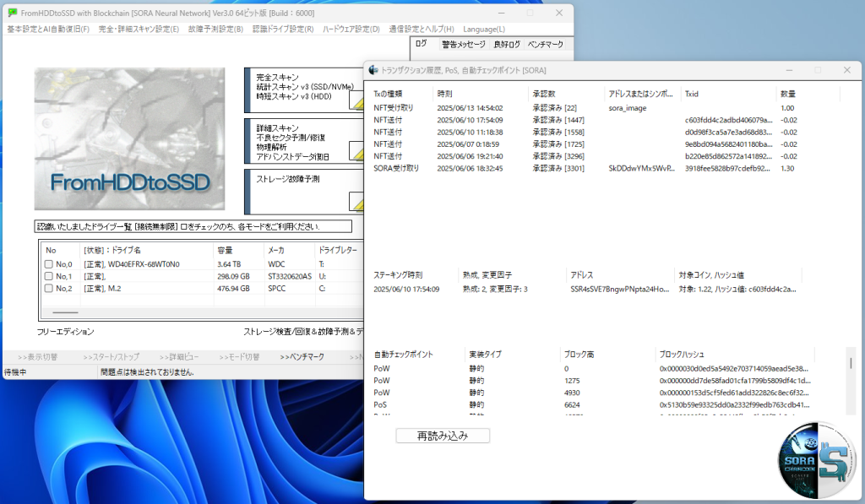Open 故障予測設定(B) menu
865x504 pixels.
click(215, 30)
